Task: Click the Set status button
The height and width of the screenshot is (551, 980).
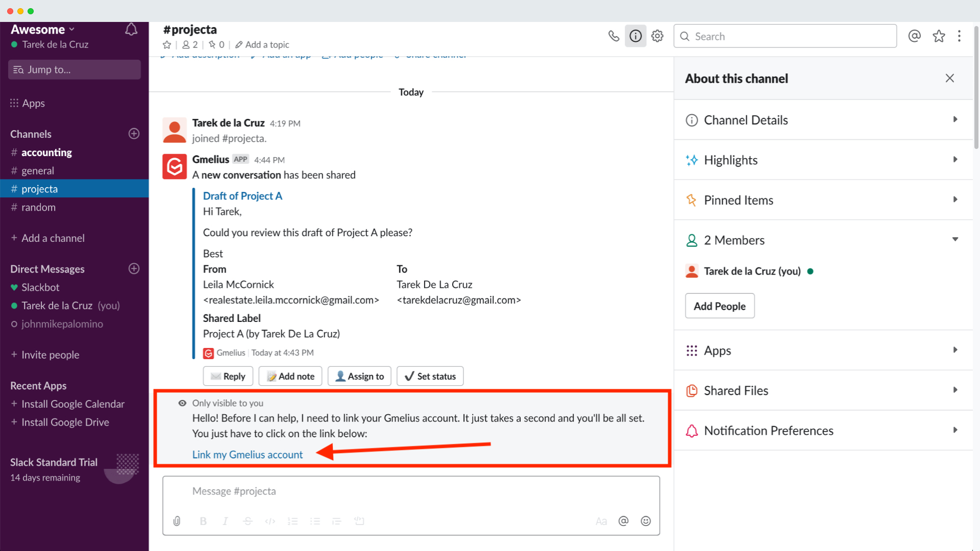Action: [x=430, y=376]
